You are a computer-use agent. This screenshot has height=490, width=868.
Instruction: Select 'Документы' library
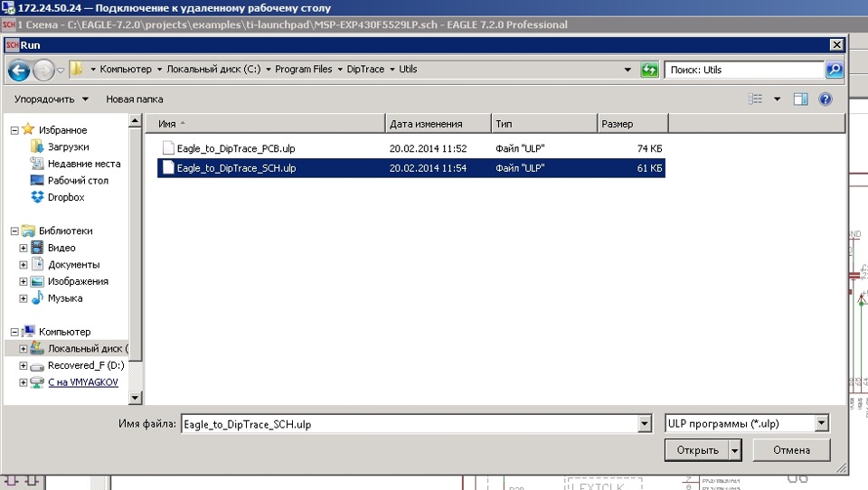coord(73,265)
